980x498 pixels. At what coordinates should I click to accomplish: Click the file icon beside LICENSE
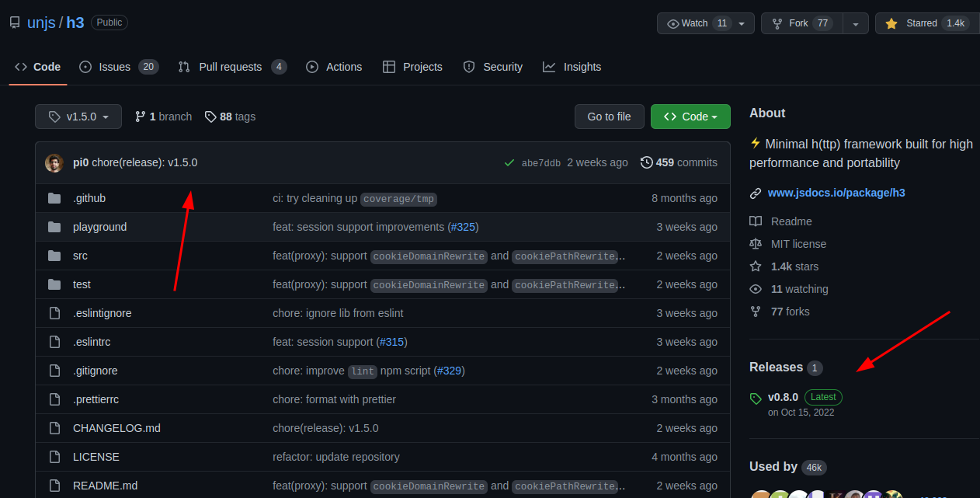(x=54, y=457)
